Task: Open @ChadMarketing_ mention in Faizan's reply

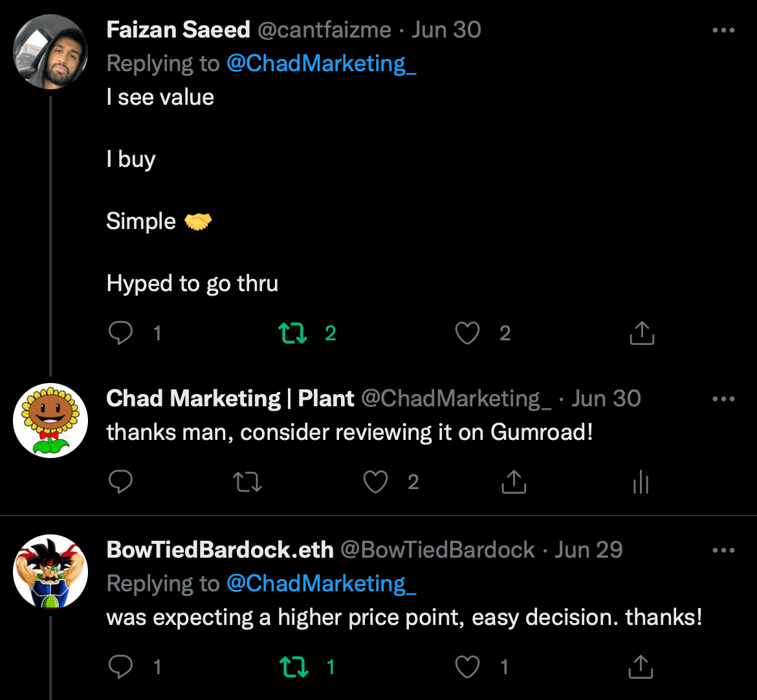Action: point(321,63)
